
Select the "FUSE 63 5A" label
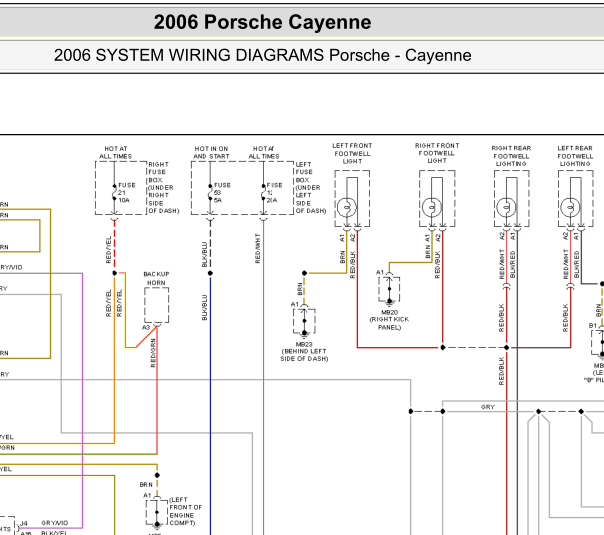[x=222, y=193]
